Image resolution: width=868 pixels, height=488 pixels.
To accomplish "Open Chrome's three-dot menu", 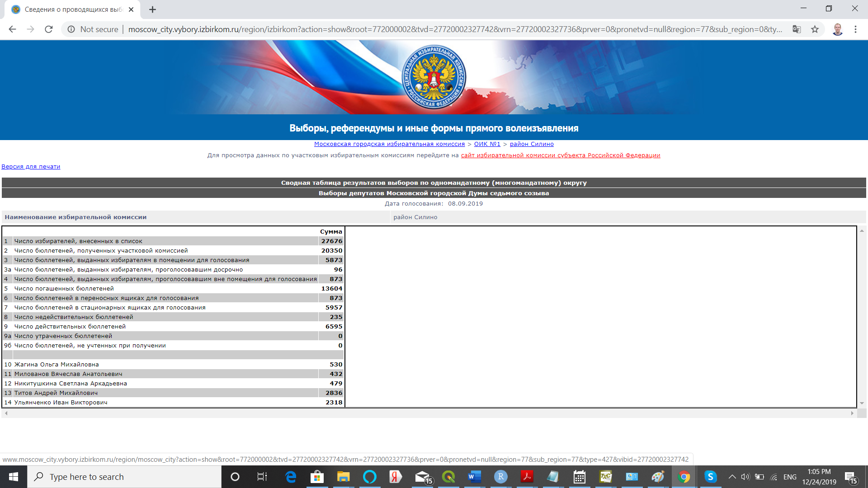I will point(855,29).
